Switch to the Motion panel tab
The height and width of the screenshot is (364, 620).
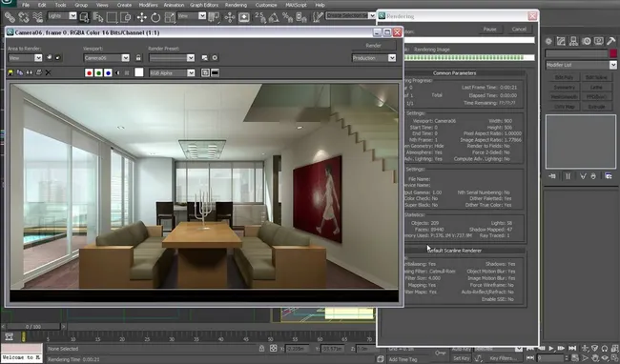[586, 41]
